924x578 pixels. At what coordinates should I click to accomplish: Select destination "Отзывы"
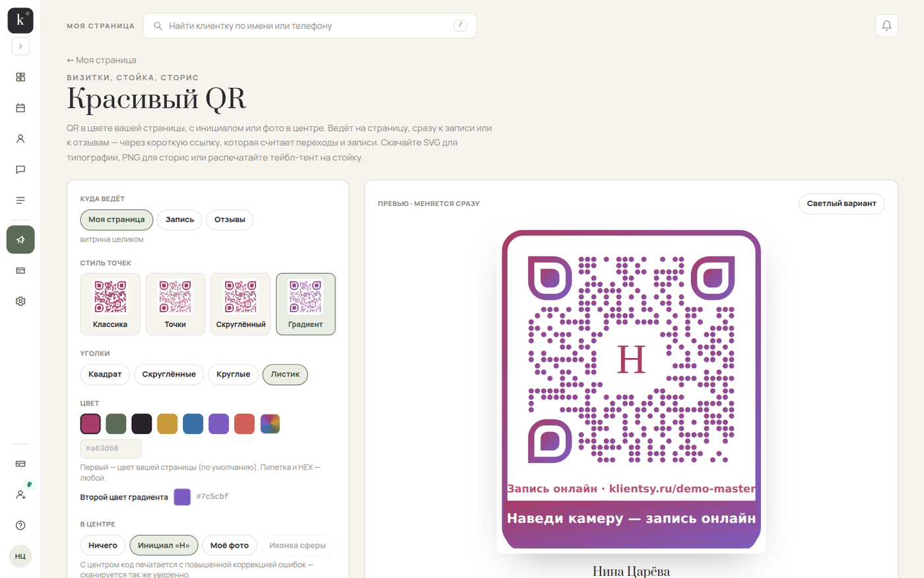(230, 219)
